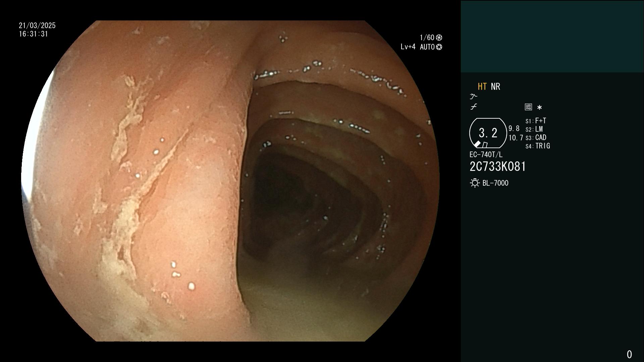Viewport: 644px width, 362px height.
Task: Click the light source lamp icon beside BL-7000
Action: click(475, 183)
